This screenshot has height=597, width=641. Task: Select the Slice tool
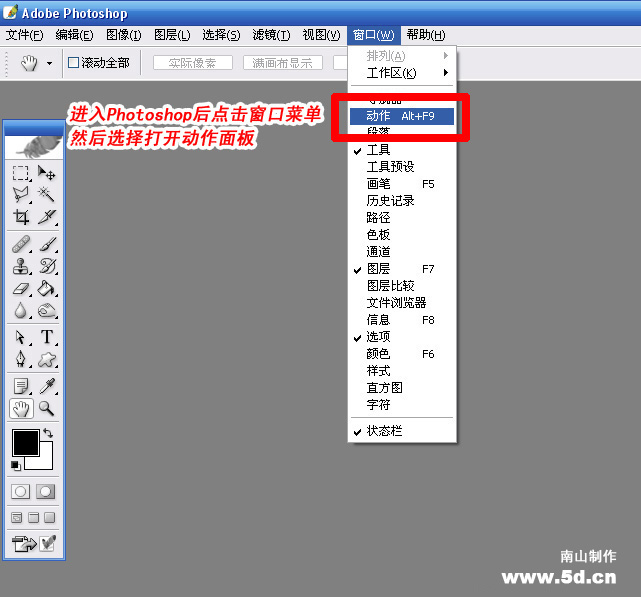tap(46, 217)
